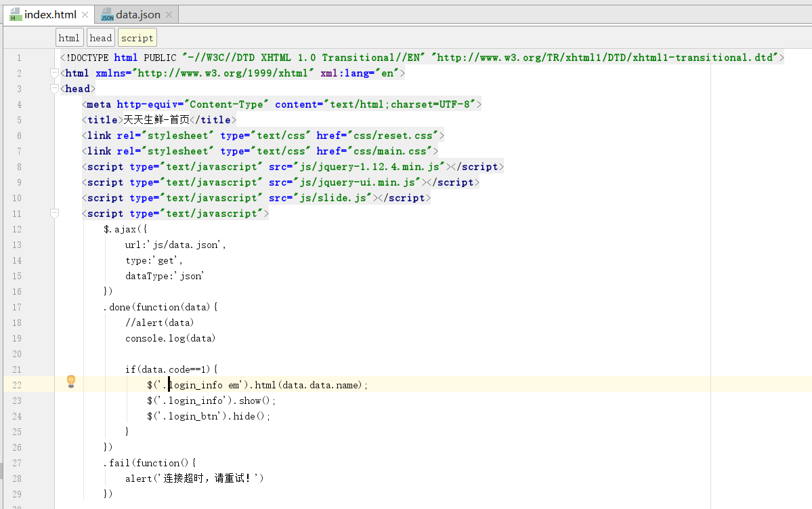Click line number 22 in gutter

(17, 385)
